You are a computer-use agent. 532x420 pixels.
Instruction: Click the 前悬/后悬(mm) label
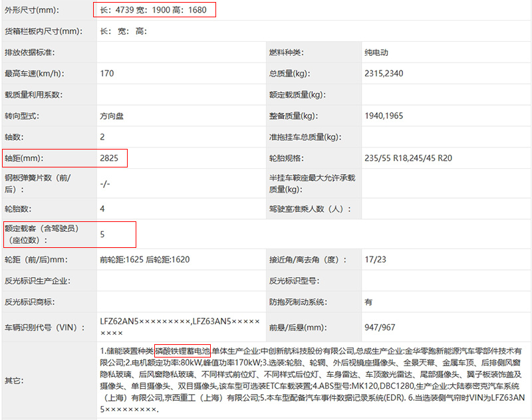click(298, 328)
